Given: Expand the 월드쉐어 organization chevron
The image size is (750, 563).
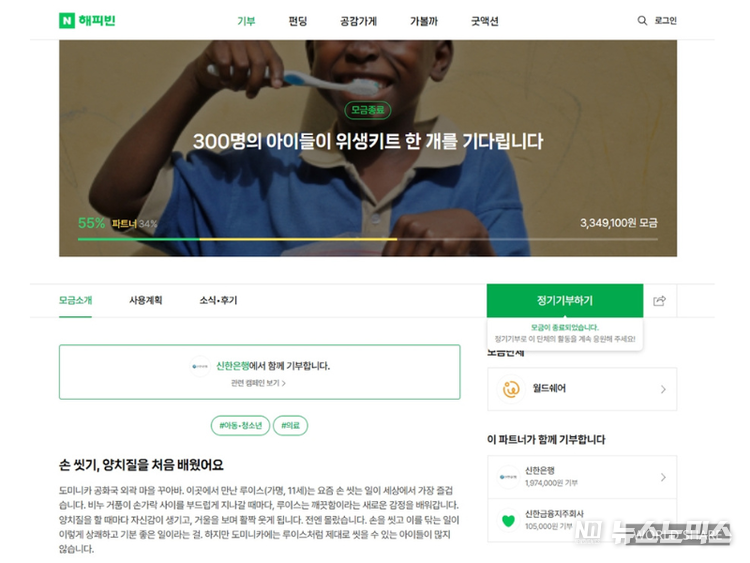Looking at the screenshot, I should [x=663, y=389].
